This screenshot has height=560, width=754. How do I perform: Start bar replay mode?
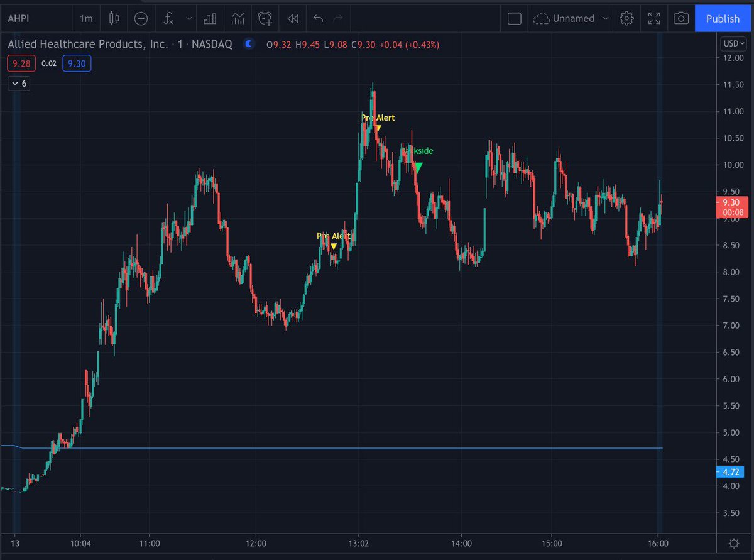tap(293, 18)
